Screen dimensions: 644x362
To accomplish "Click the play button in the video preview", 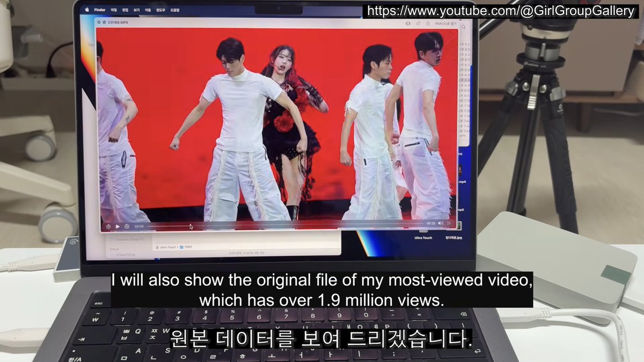I will (x=118, y=227).
